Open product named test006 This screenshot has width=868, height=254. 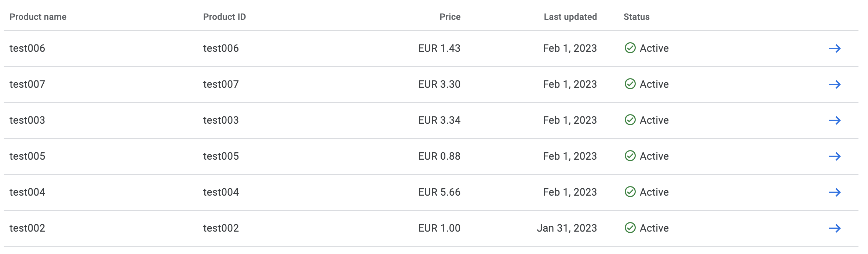pos(27,48)
